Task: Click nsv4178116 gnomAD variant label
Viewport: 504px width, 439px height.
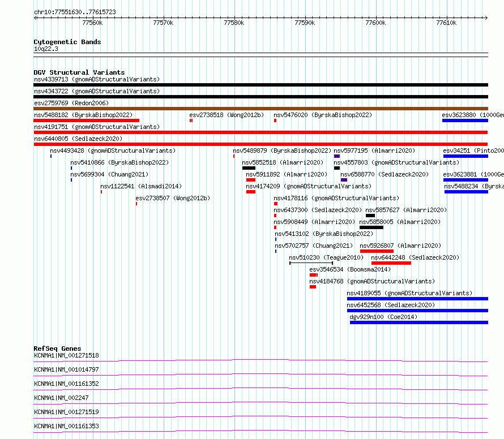Action: (x=336, y=198)
